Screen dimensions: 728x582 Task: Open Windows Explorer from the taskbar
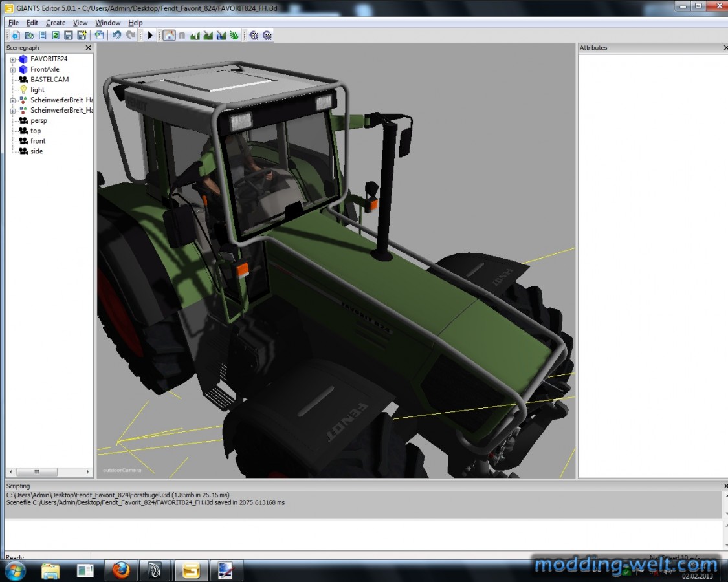click(x=50, y=571)
